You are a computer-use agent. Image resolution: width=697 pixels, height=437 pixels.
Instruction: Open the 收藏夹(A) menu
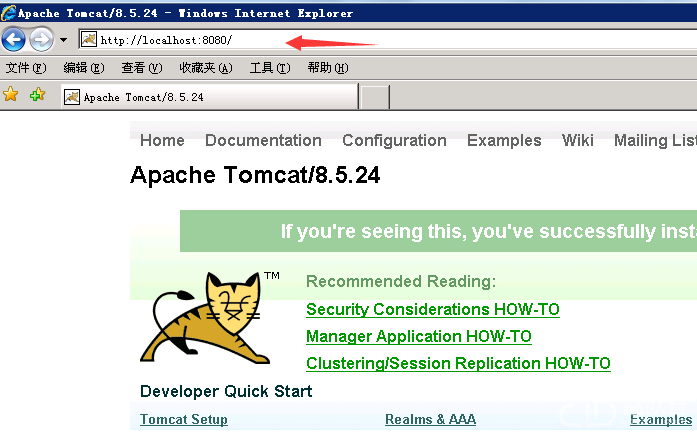coord(206,68)
